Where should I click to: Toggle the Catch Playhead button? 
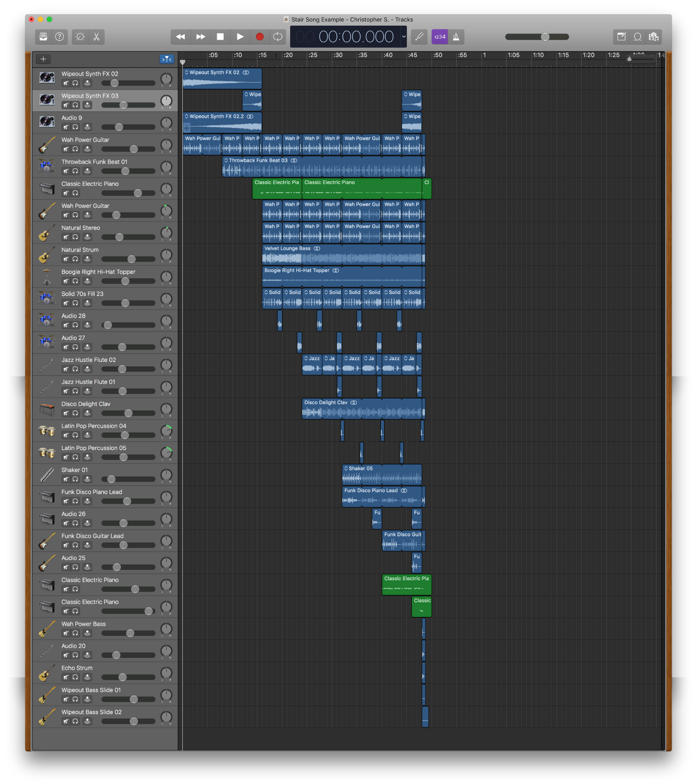pyautogui.click(x=166, y=59)
